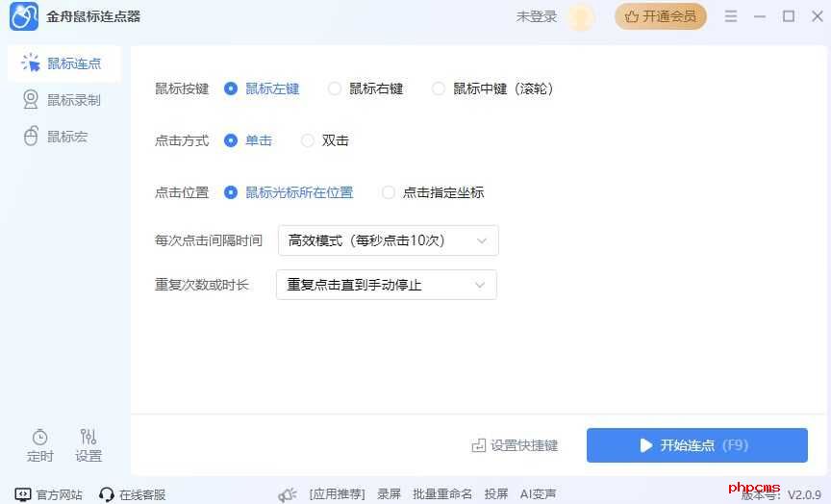
Task: Minimize the window
Action: [x=760, y=16]
